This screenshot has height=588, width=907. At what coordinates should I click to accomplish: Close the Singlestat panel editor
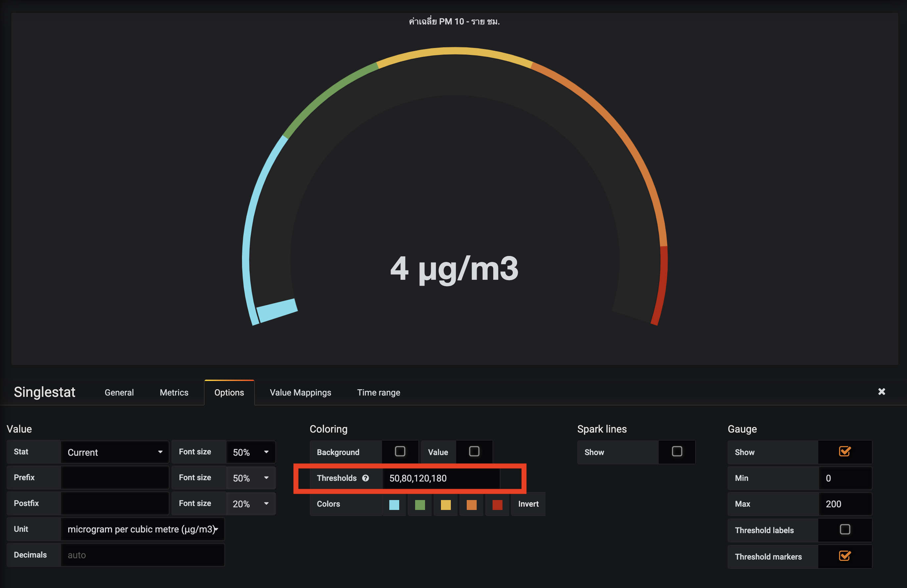[882, 392]
